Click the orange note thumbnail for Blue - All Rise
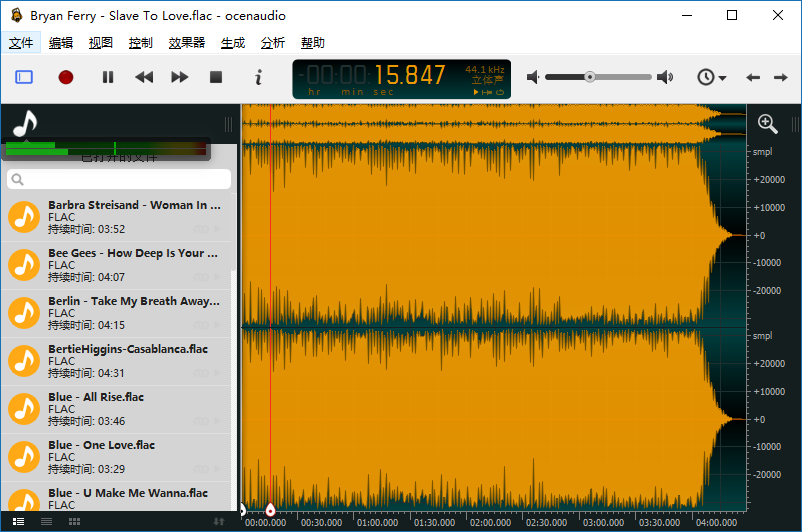This screenshot has height=532, width=802. click(x=24, y=409)
